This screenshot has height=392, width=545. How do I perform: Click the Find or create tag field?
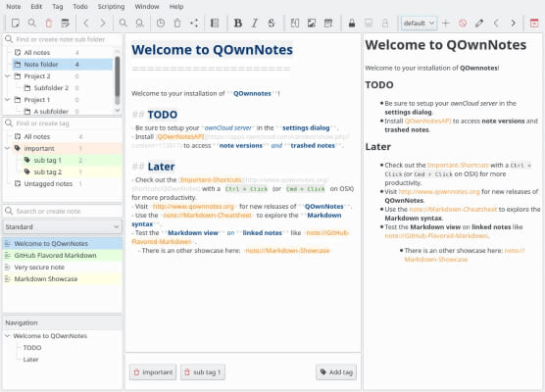(x=63, y=123)
